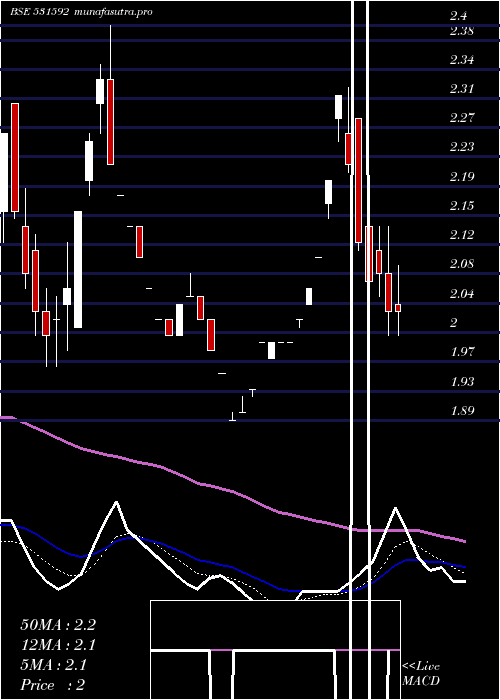Select the 1.89 price axis label
Image resolution: width=500 pixels, height=700 pixels.
tap(462, 411)
